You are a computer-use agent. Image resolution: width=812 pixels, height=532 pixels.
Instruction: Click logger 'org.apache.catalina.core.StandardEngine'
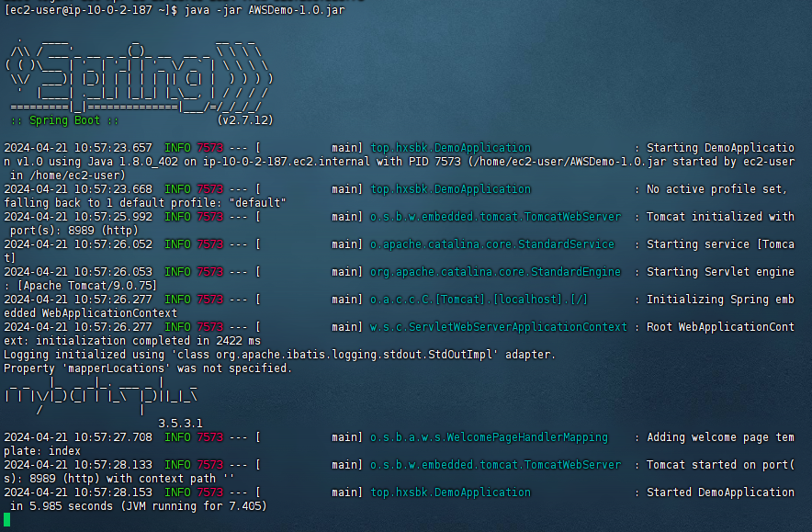click(496, 272)
